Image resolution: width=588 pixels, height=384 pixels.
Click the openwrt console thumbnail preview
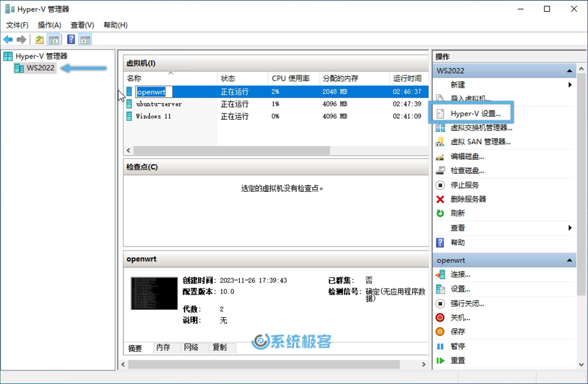pos(154,293)
